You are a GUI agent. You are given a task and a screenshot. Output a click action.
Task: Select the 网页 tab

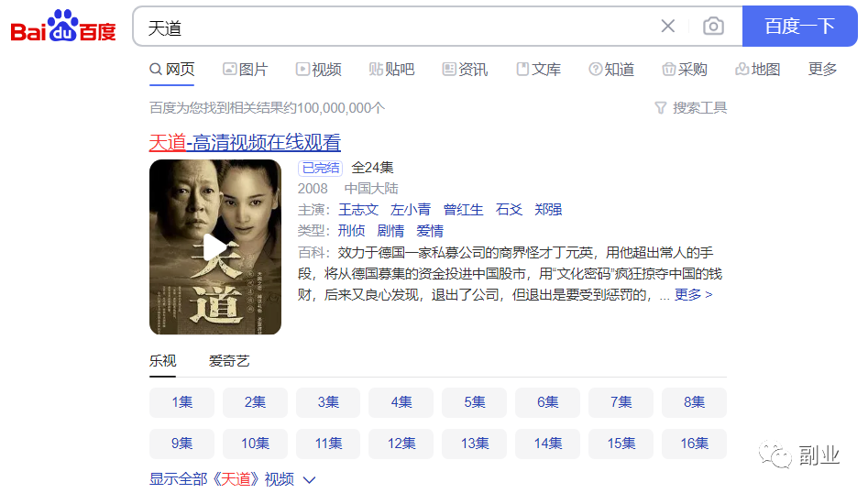(x=172, y=69)
